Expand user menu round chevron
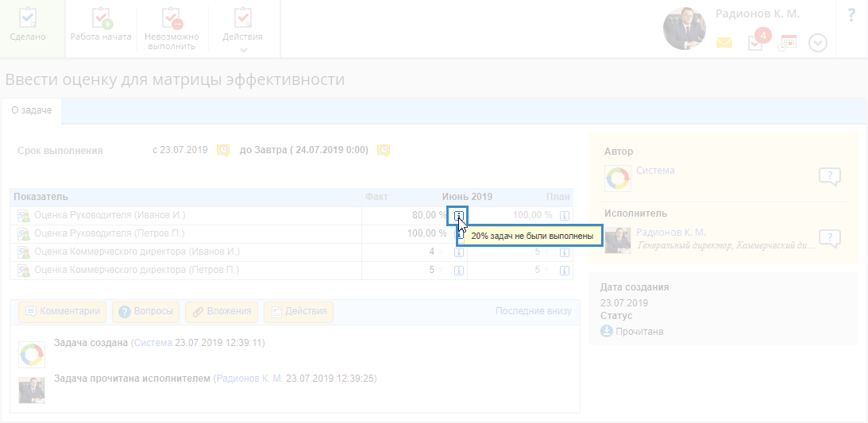This screenshot has width=868, height=423. [818, 43]
